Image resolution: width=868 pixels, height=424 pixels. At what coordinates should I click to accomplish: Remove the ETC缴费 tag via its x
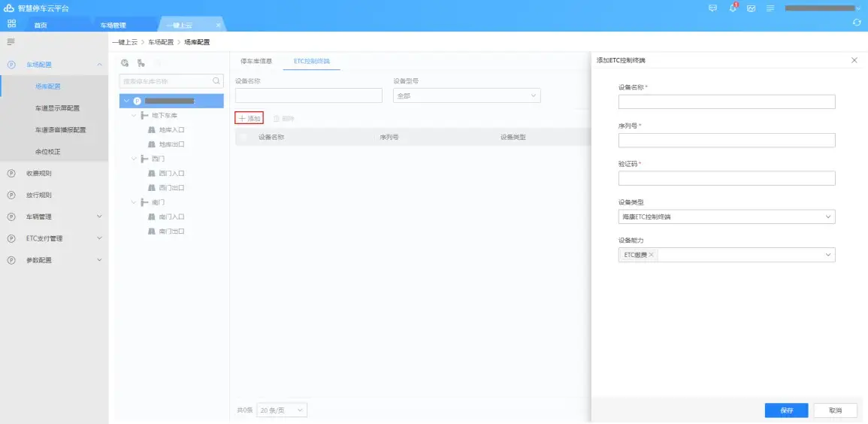652,255
